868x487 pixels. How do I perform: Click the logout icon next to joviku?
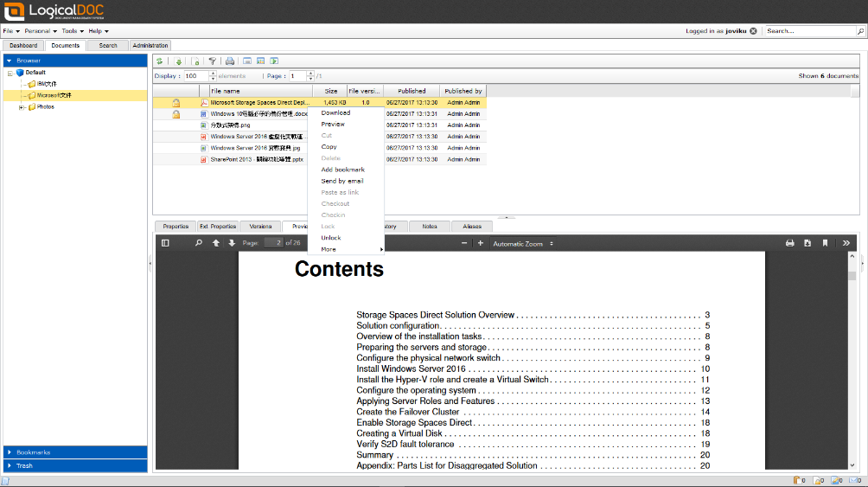[x=753, y=31]
